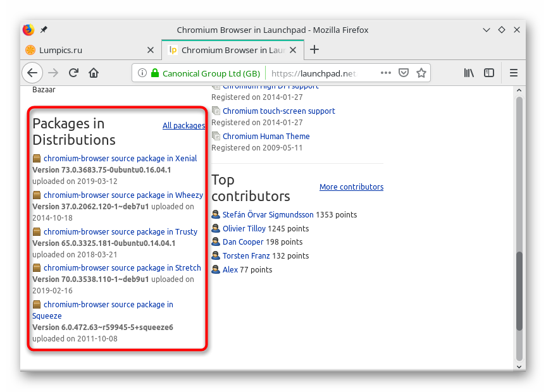Click the Packages in Distributions heading
Image resolution: width=546 pixels, height=392 pixels.
point(74,132)
